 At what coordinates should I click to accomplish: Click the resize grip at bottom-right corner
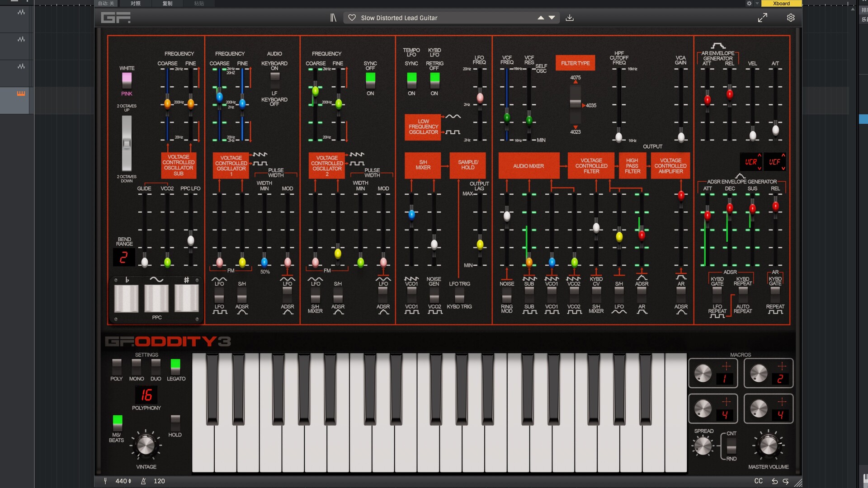tap(798, 483)
